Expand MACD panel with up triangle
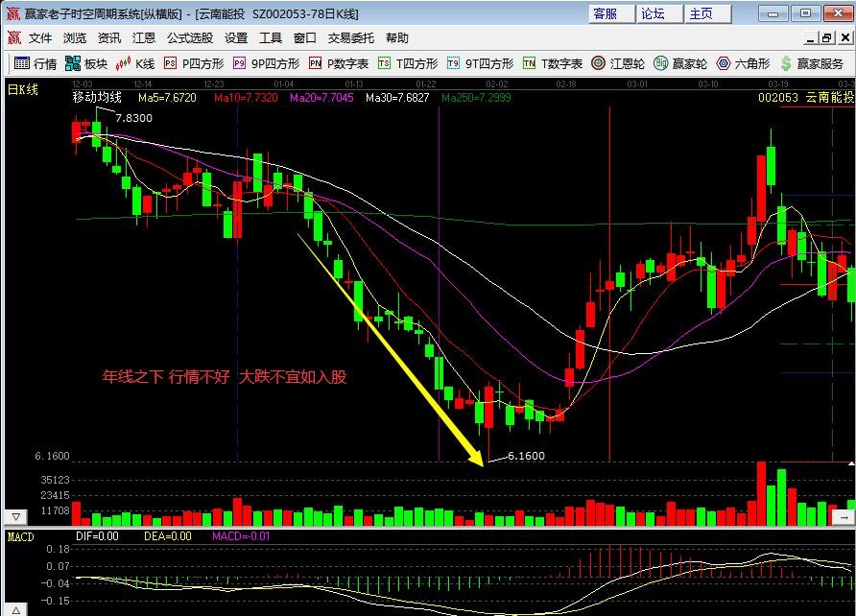Screen dimensions: 856x616 [x=15, y=609]
